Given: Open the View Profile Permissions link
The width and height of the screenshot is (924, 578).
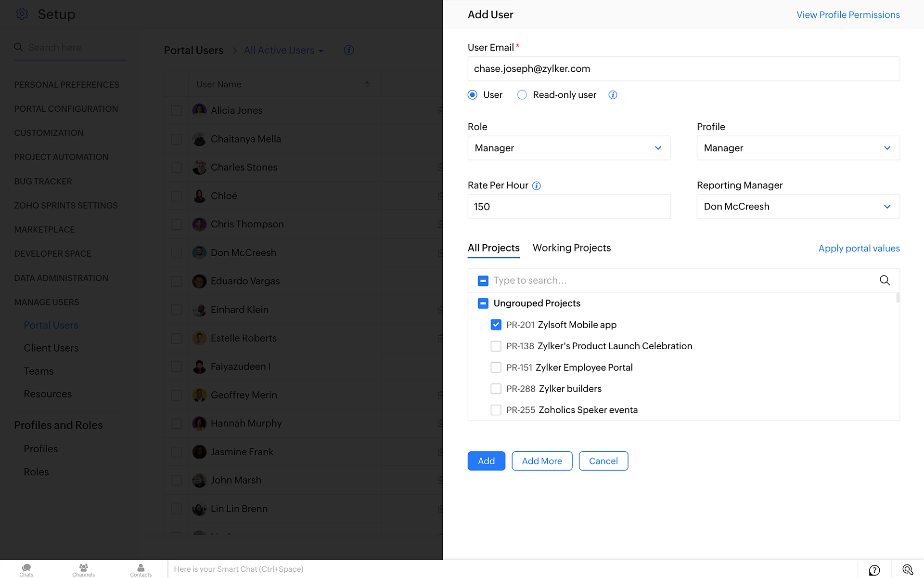Looking at the screenshot, I should click(848, 14).
